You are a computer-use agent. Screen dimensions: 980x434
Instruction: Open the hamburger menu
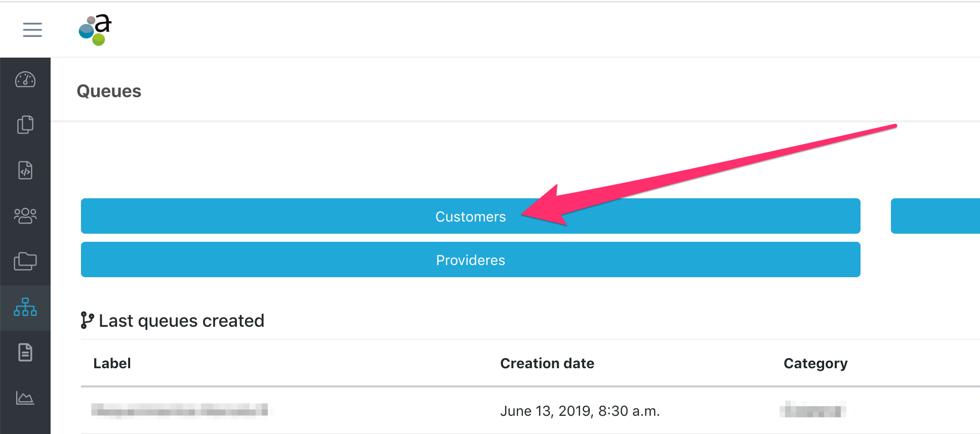[32, 30]
